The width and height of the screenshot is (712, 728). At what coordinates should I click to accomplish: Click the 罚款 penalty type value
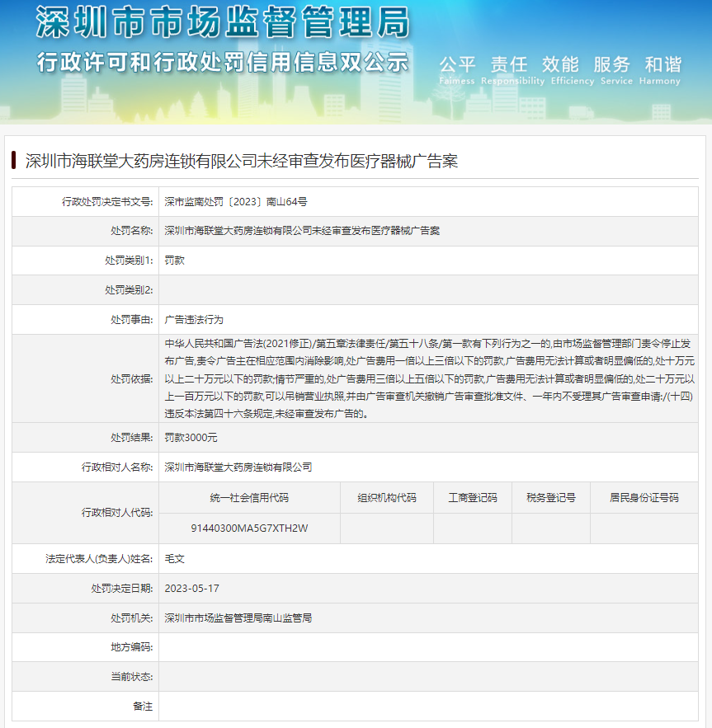pyautogui.click(x=174, y=261)
